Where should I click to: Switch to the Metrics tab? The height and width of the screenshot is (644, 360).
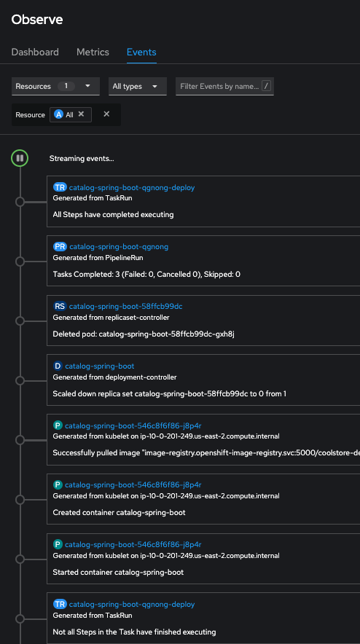[x=93, y=52]
